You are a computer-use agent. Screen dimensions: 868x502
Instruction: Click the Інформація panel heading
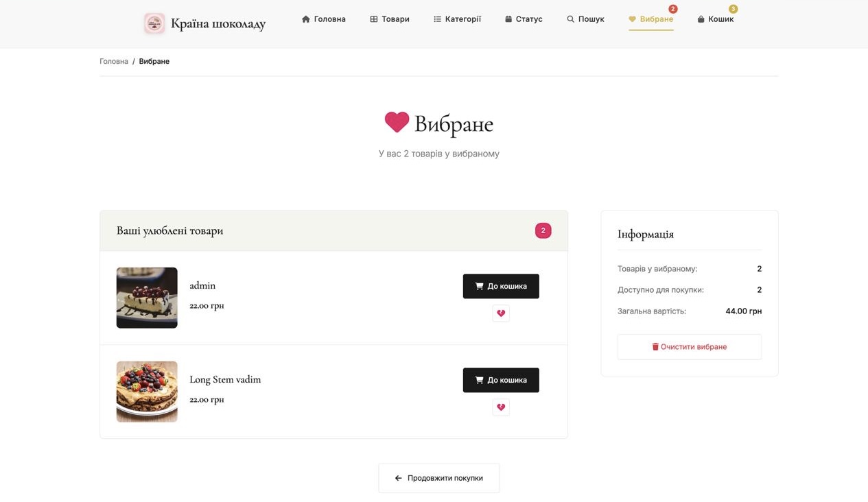646,234
